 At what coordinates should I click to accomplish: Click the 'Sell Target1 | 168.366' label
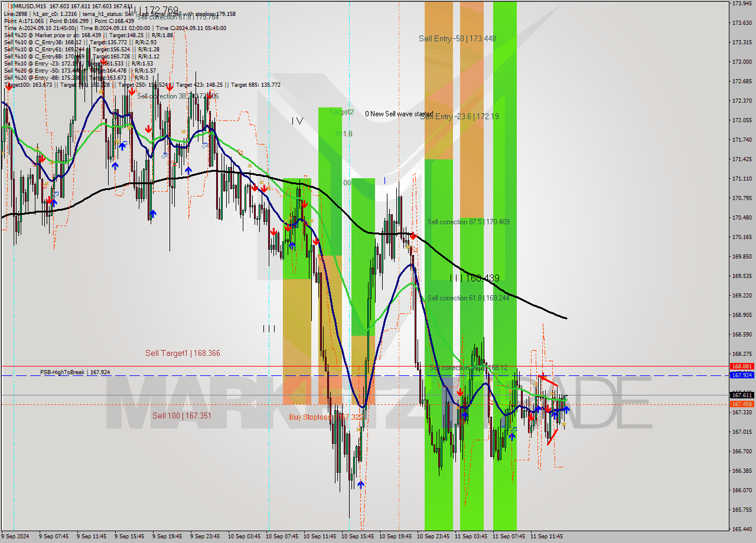183,353
